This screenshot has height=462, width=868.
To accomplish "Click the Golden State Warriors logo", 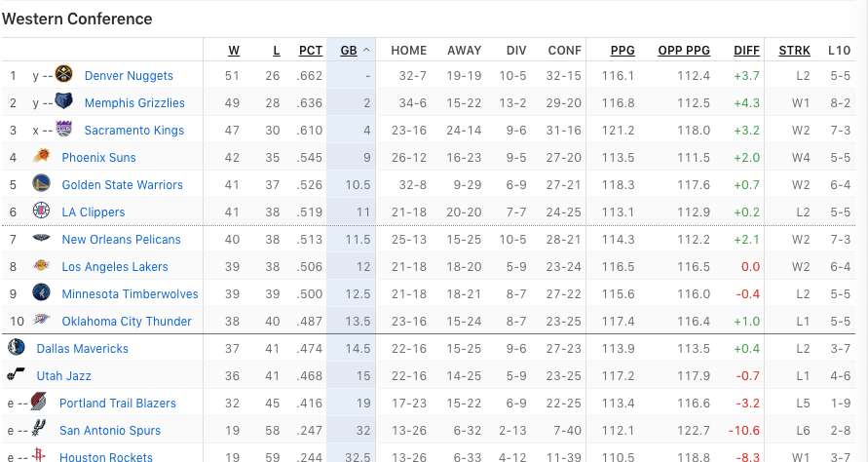I will pos(42,185).
